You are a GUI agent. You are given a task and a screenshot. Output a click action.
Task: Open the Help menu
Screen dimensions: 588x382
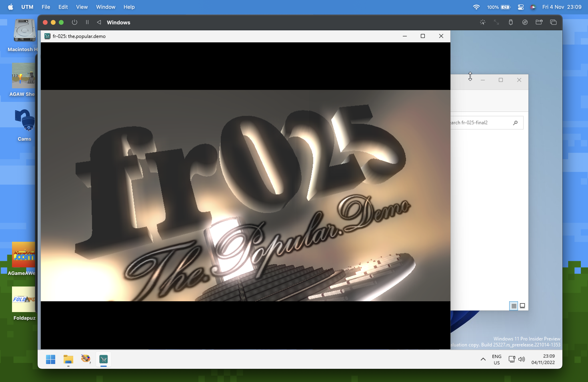[x=129, y=7]
